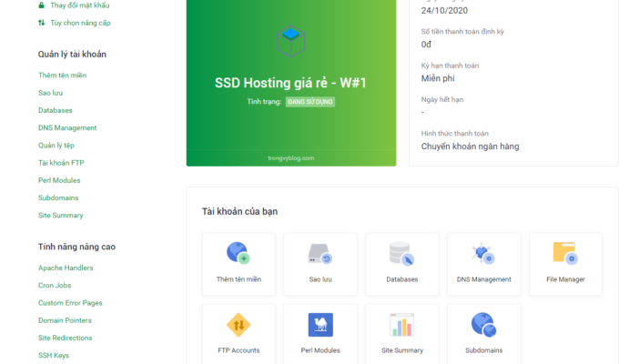
Task: Open Databases link in sidebar
Action: point(56,110)
